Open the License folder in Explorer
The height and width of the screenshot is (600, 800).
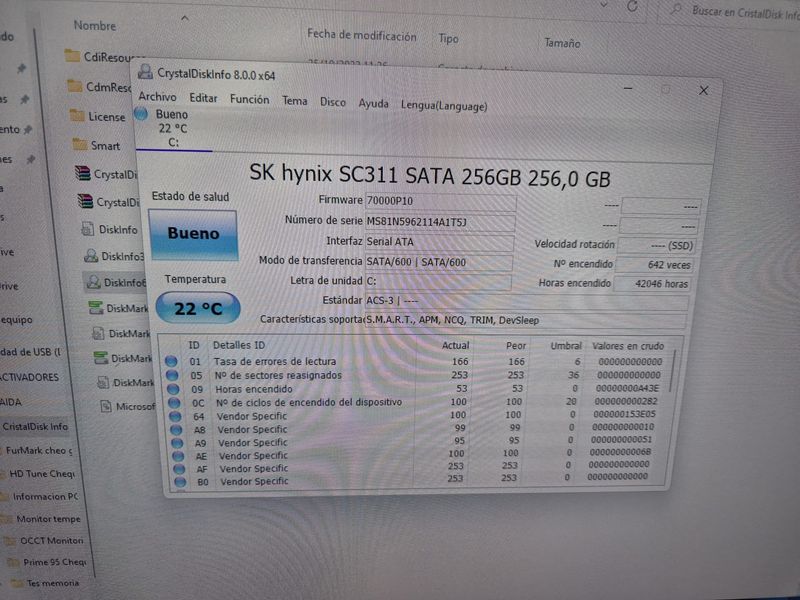[x=106, y=117]
